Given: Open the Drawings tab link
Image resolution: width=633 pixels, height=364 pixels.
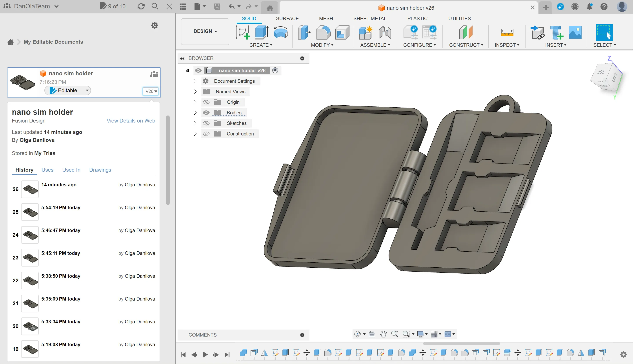Looking at the screenshot, I should pyautogui.click(x=100, y=170).
